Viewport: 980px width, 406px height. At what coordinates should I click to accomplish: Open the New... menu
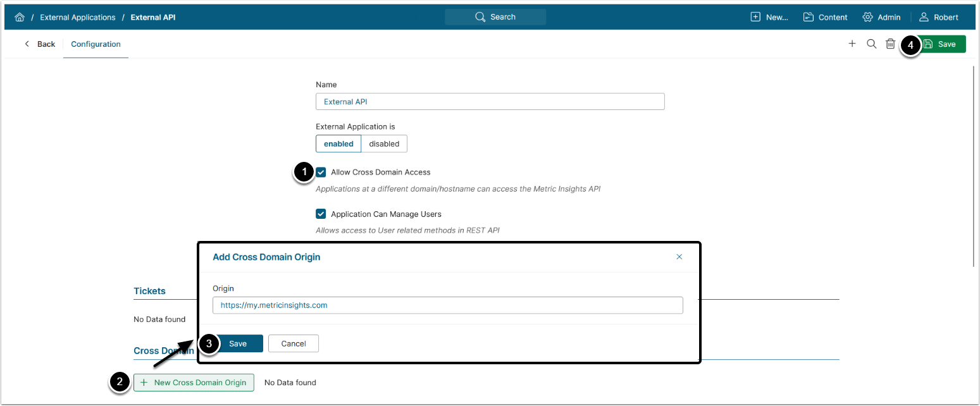(x=769, y=17)
